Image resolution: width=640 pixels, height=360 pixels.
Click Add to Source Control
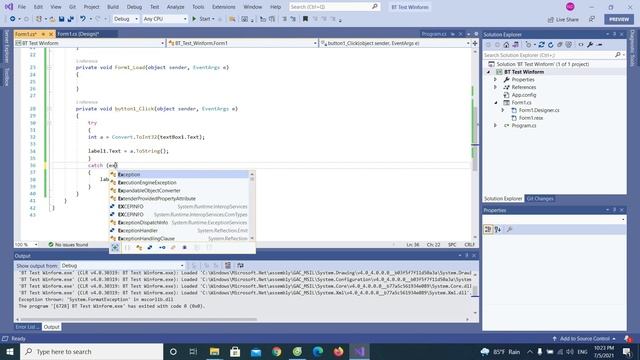(x=584, y=338)
